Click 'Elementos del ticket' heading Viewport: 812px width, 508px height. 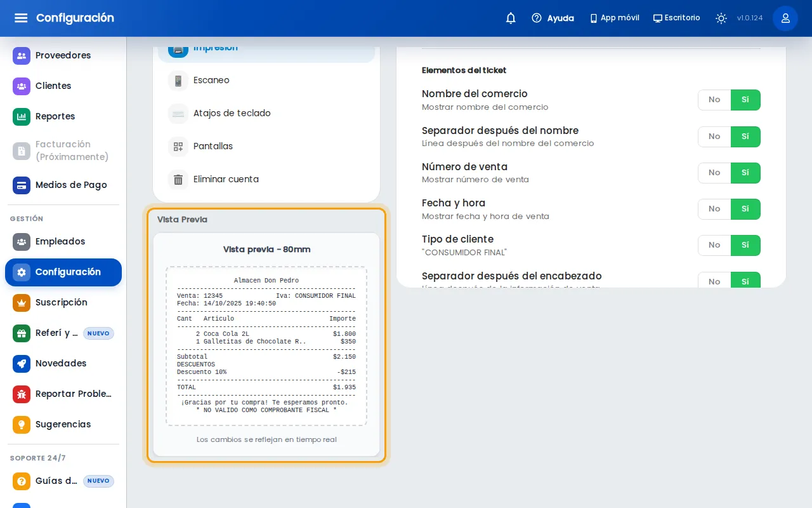(464, 70)
